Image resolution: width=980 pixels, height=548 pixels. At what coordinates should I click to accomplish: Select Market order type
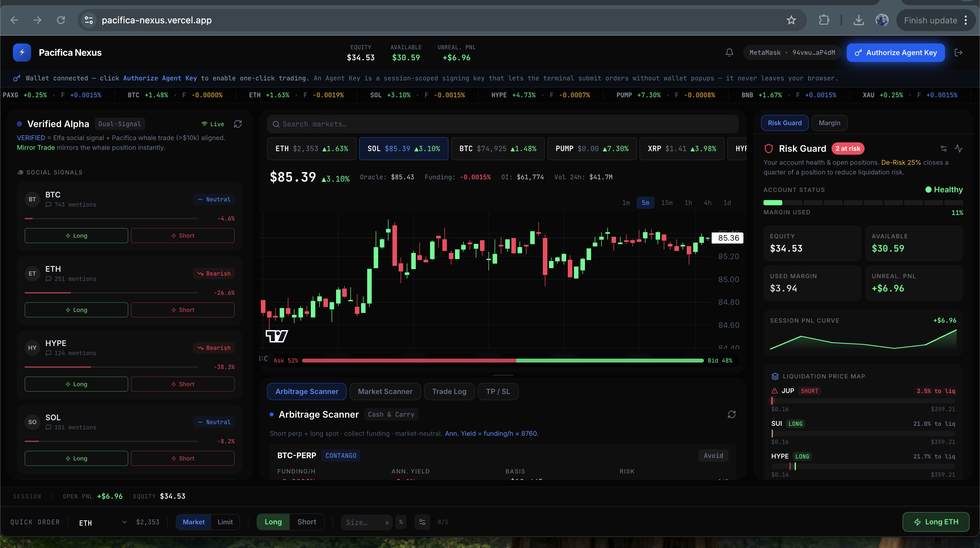(193, 522)
